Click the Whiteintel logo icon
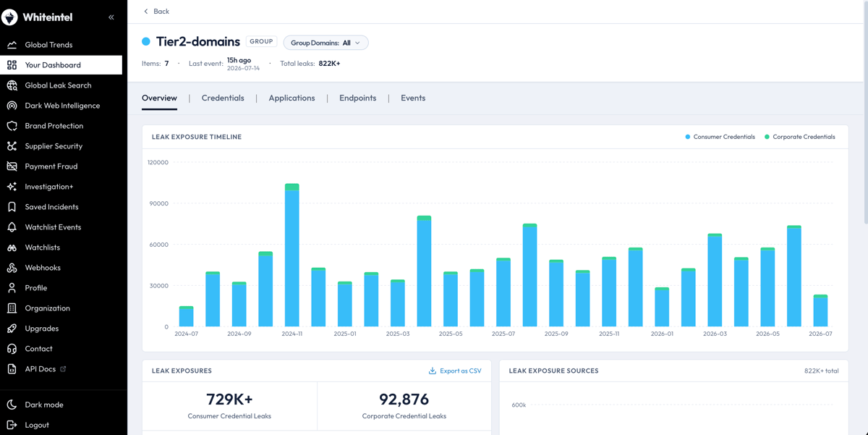 click(x=9, y=17)
